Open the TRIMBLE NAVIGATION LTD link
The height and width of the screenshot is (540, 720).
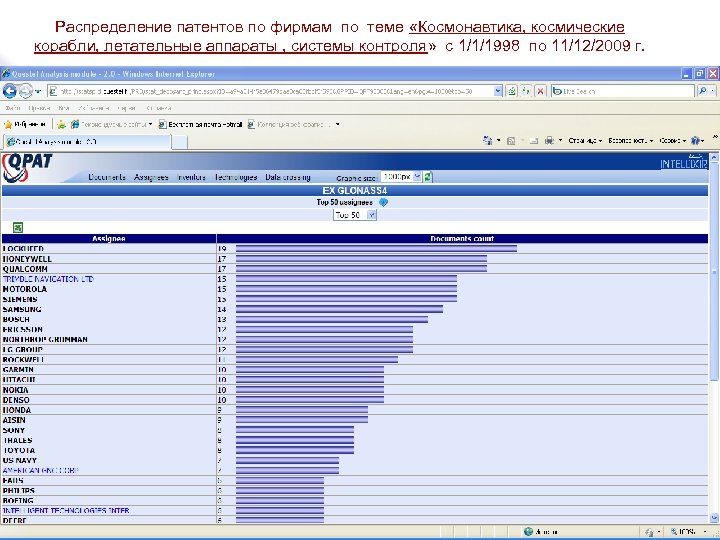coord(48,279)
